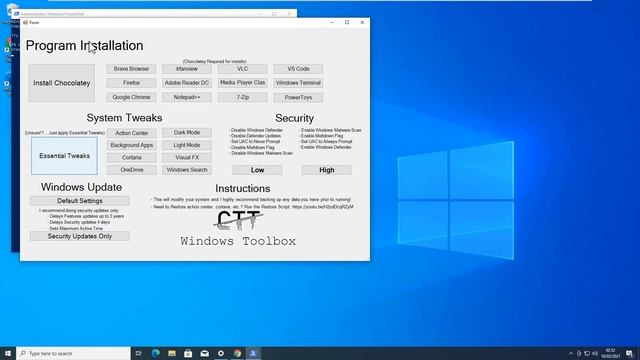Screen dimensions: 640x360
Task: Install Google Chrome
Action: [x=131, y=97]
